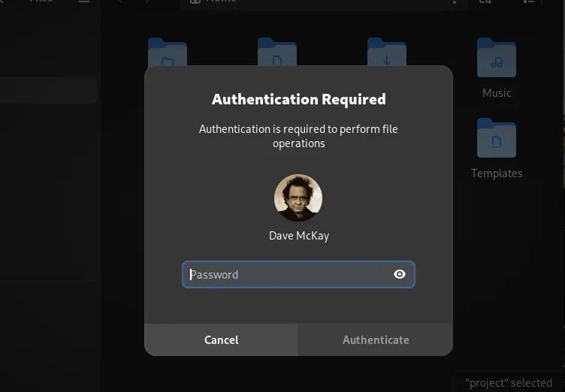Select the Templates folder icon
565x392 pixels.
[497, 138]
